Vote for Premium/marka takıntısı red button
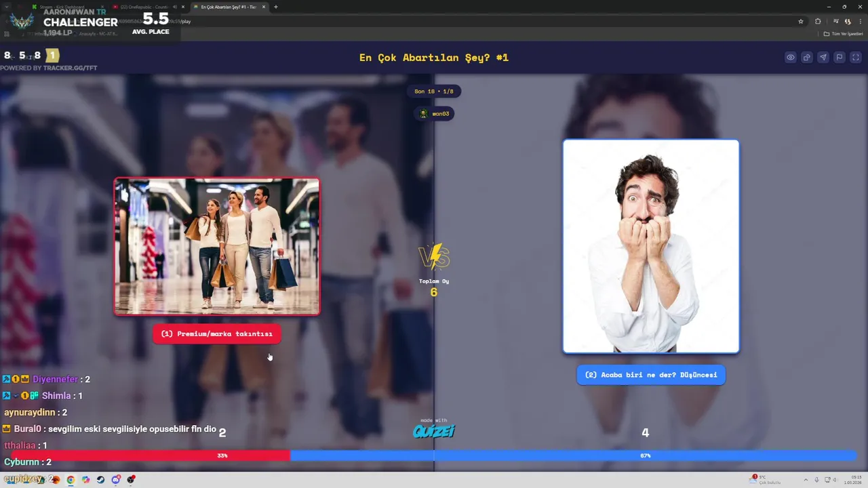The image size is (868, 488). pos(216,333)
